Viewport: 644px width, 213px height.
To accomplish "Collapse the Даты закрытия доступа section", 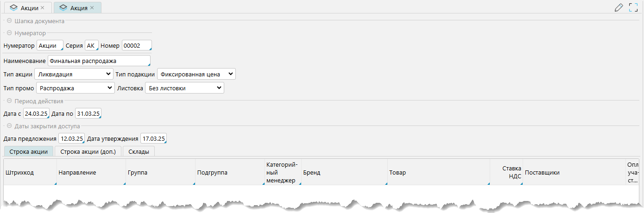I will 9,126.
